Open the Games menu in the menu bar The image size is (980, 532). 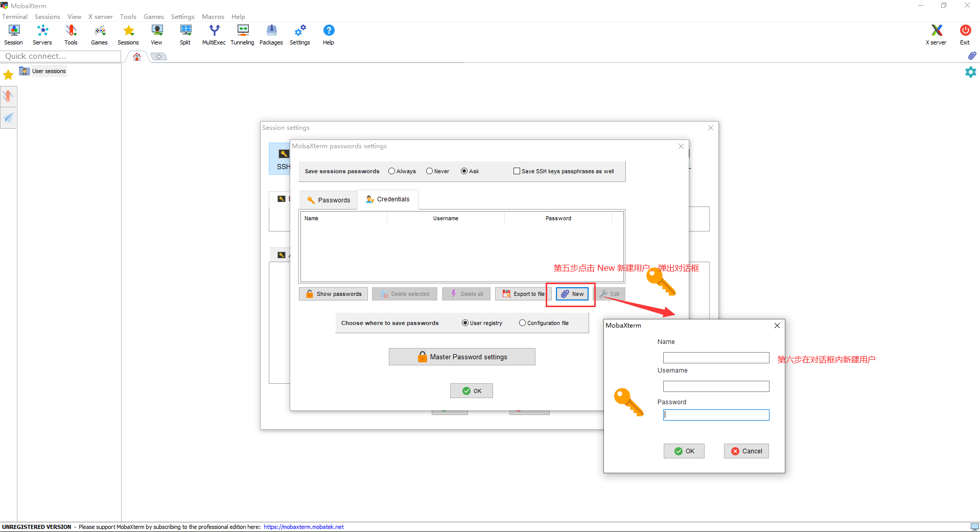point(153,17)
